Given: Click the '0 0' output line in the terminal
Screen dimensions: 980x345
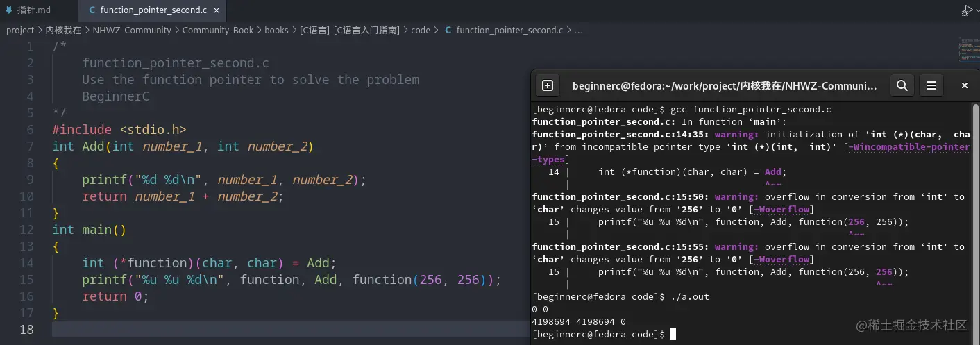Looking at the screenshot, I should pyautogui.click(x=540, y=310).
